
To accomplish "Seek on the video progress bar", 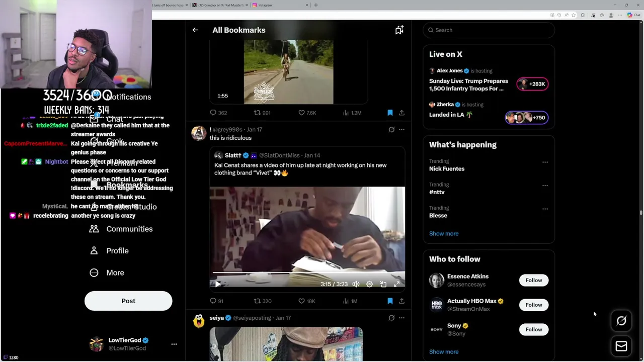I will point(307,273).
